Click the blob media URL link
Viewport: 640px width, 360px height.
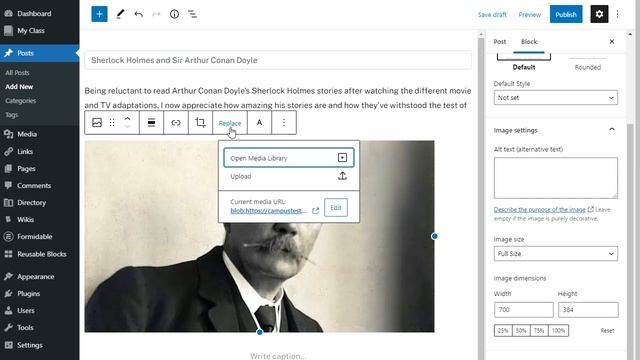[x=268, y=211]
